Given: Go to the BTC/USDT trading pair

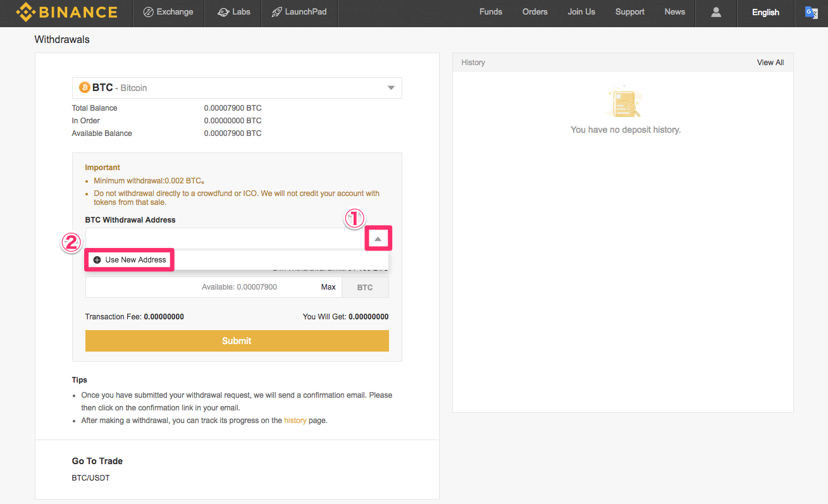Looking at the screenshot, I should pyautogui.click(x=90, y=478).
